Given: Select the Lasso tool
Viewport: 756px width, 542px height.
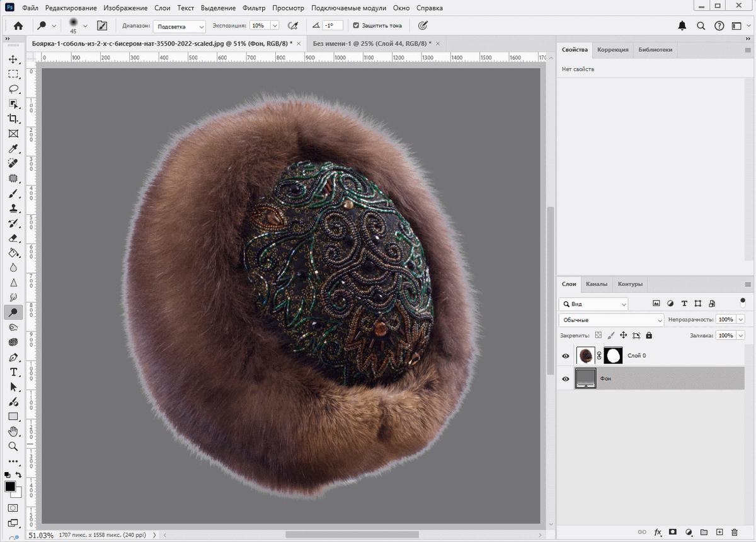Looking at the screenshot, I should 13,89.
